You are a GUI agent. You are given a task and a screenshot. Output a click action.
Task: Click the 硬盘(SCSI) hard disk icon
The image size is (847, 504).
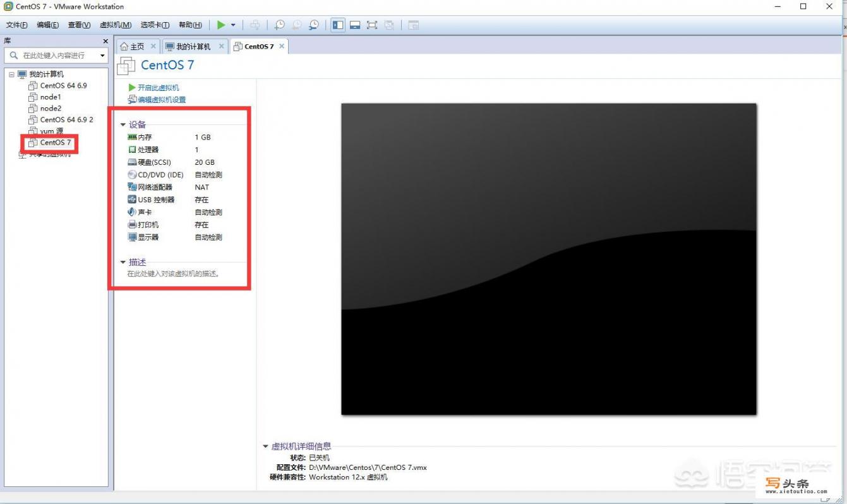[132, 162]
